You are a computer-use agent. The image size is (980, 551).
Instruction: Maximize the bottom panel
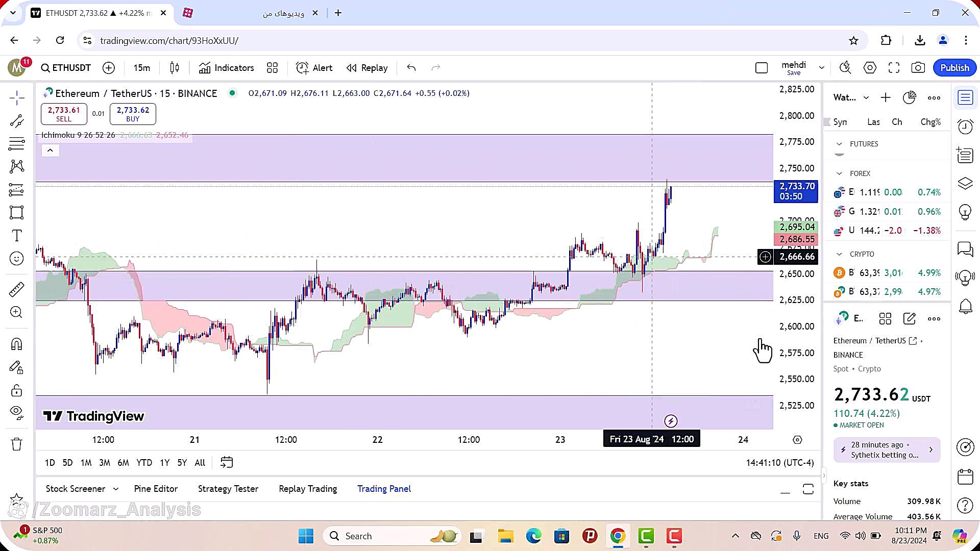click(808, 489)
